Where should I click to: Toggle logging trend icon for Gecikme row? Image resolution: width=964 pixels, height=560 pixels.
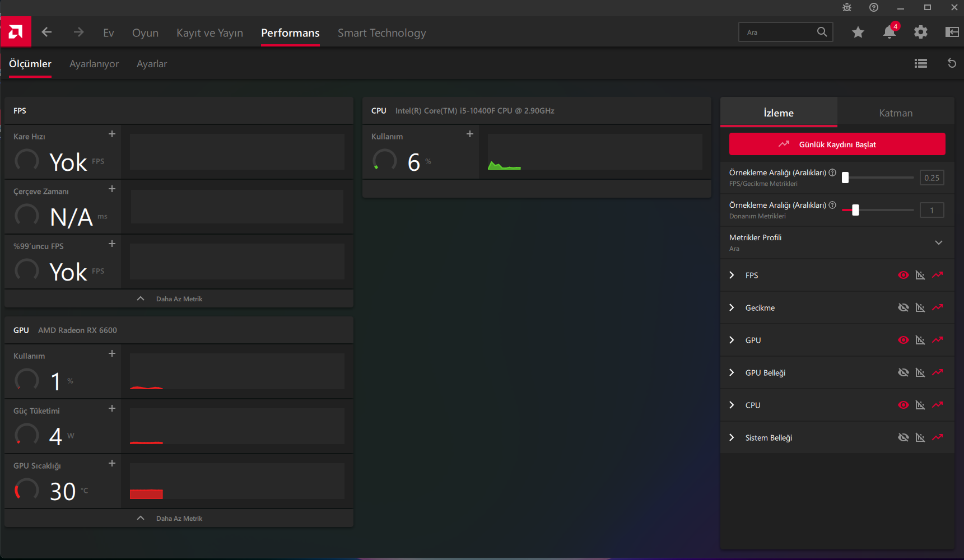938,307
